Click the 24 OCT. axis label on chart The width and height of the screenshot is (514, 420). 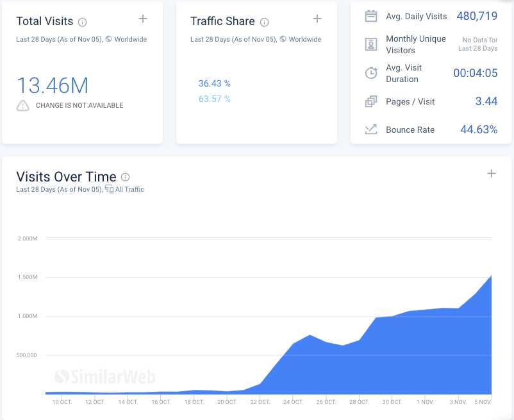(293, 402)
